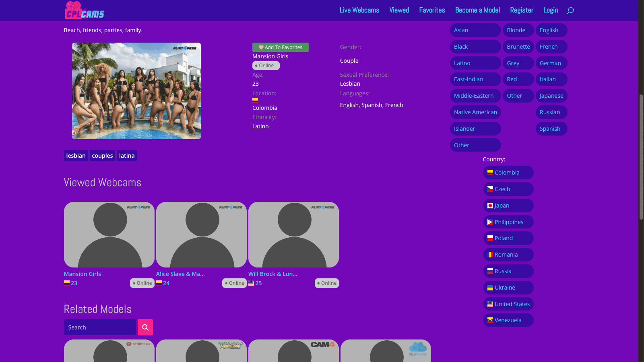Open Become a Model menu item
644x362 pixels.
(x=478, y=10)
